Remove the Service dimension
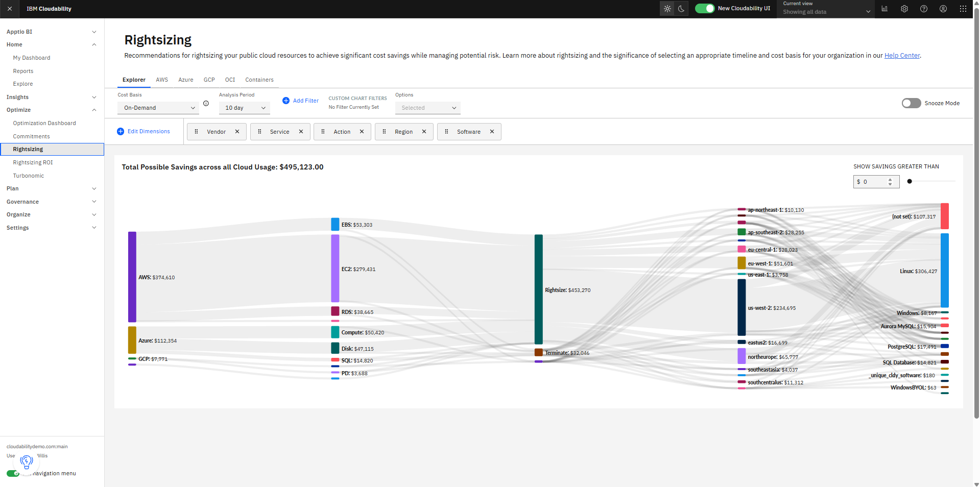 coord(301,132)
